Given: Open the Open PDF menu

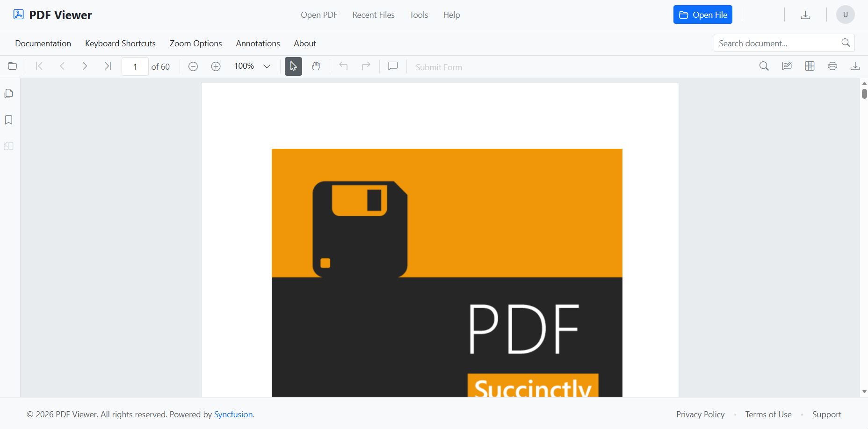Looking at the screenshot, I should point(319,15).
